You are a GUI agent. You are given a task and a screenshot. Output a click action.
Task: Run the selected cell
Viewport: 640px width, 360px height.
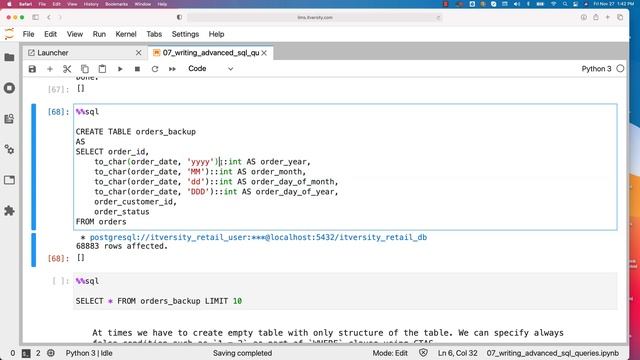tap(120, 69)
